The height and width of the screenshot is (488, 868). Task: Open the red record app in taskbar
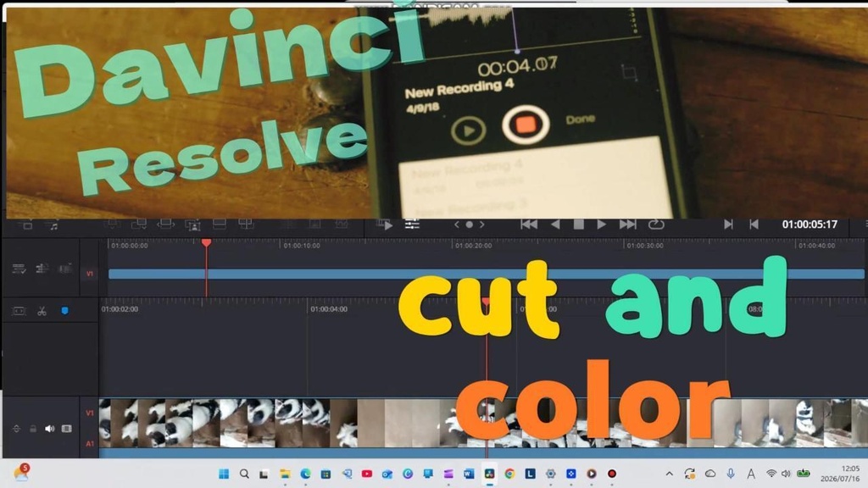pos(612,474)
